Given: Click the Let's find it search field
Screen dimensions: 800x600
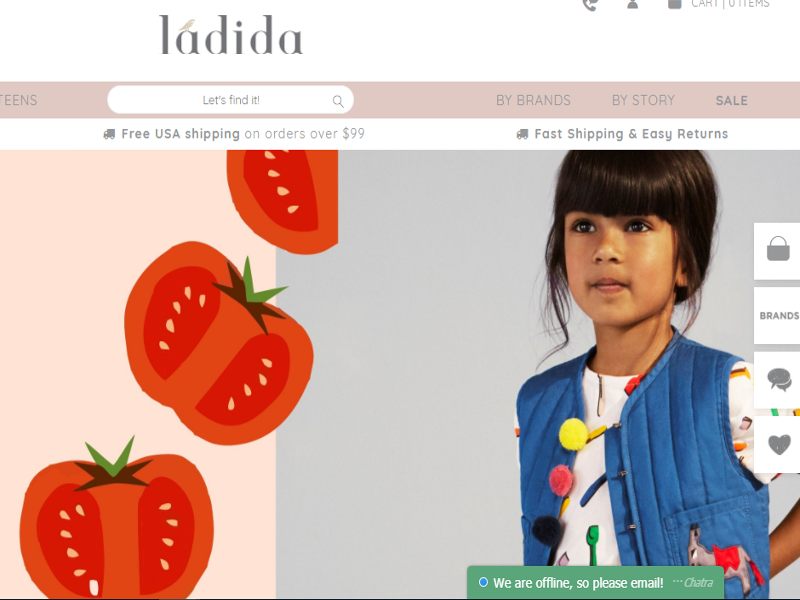Looking at the screenshot, I should [x=231, y=99].
